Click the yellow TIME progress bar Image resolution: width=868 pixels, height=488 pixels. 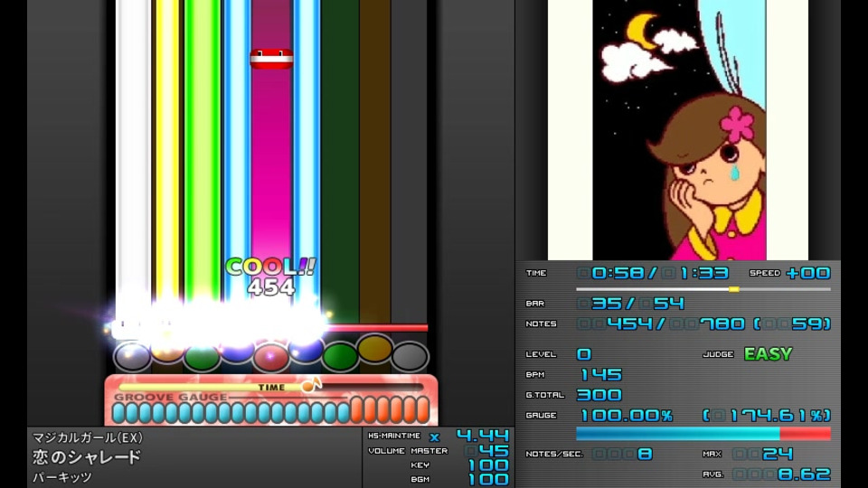(x=271, y=388)
